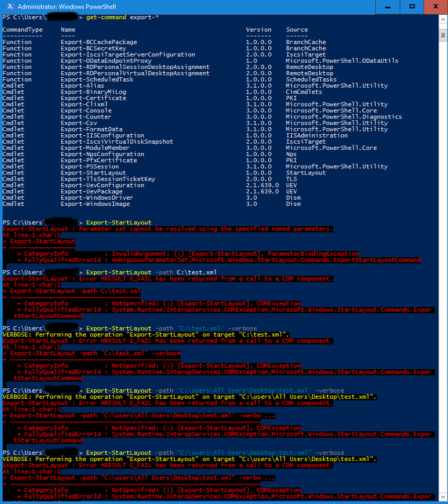Click the minimize icon on the console window
The width and height of the screenshot is (448, 504).
[388, 7]
